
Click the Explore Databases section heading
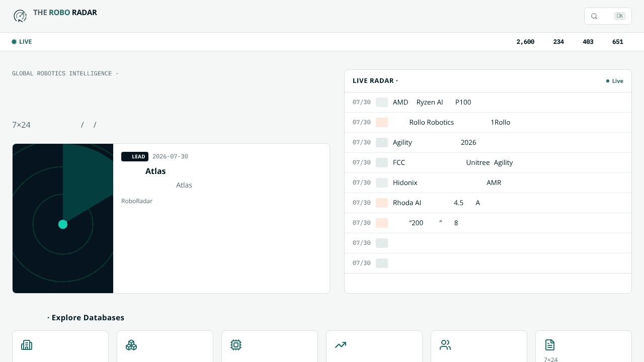tap(86, 318)
